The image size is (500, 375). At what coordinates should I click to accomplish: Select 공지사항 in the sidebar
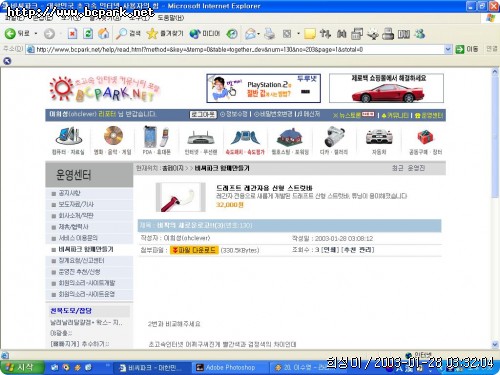[x=69, y=193]
